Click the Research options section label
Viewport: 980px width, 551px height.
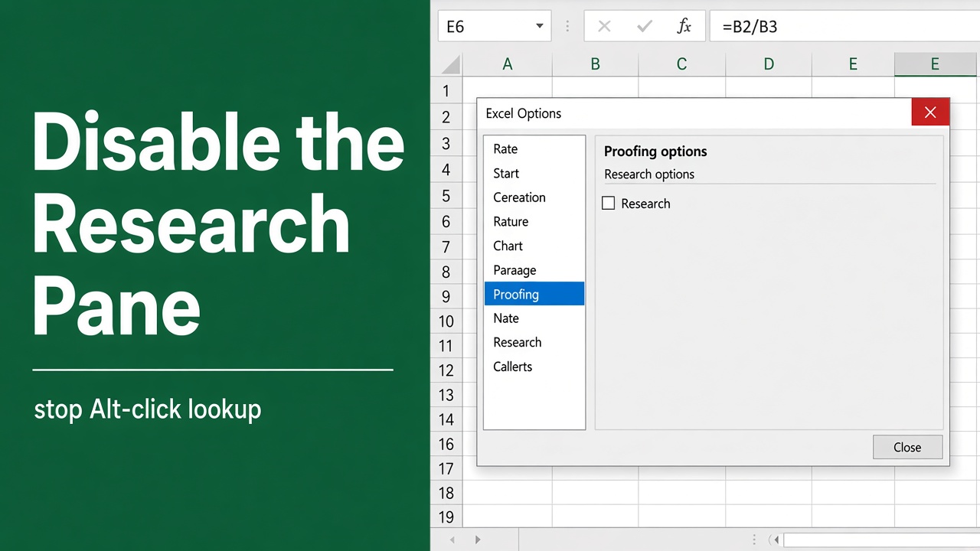649,174
